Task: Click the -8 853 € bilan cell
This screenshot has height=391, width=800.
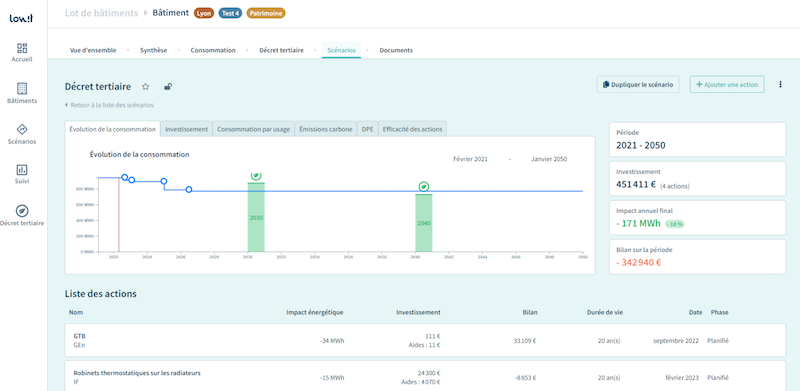Action: pos(526,378)
